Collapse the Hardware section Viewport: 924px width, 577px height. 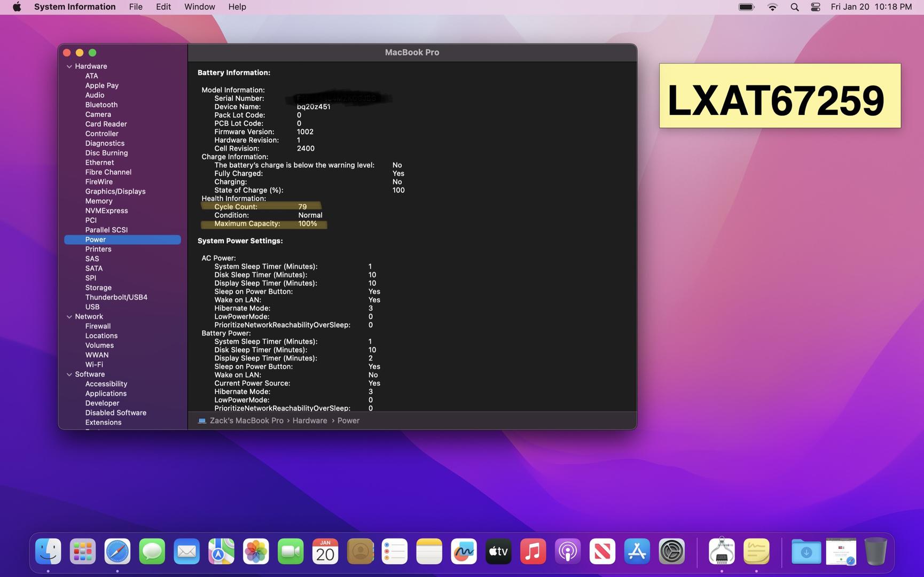tap(69, 66)
